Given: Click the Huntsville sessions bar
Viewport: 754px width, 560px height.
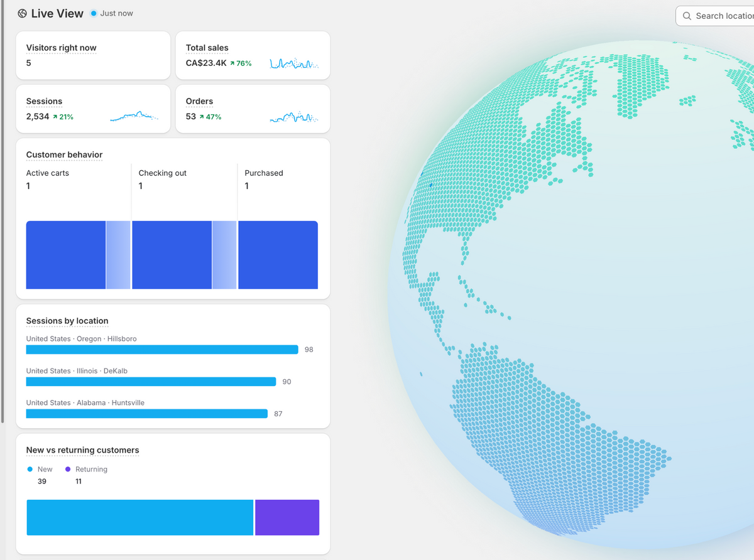Looking at the screenshot, I should point(147,414).
